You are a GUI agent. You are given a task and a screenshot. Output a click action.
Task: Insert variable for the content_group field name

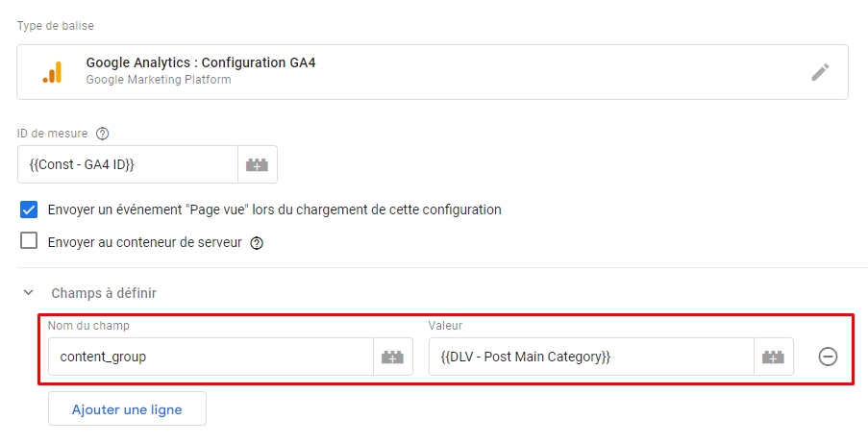(392, 357)
